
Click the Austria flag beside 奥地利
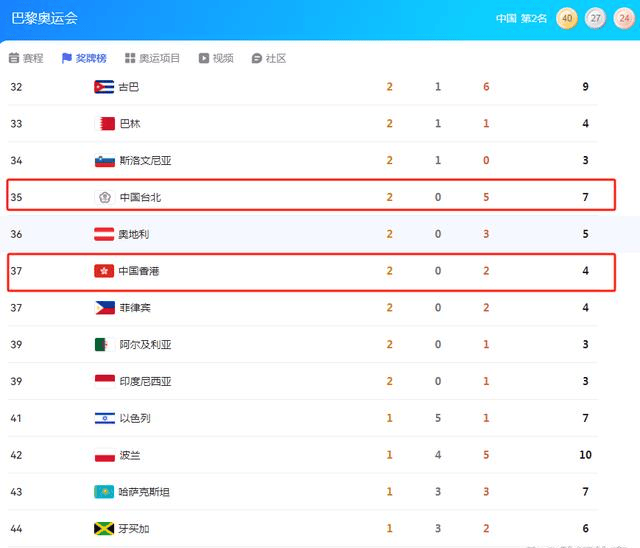point(104,234)
